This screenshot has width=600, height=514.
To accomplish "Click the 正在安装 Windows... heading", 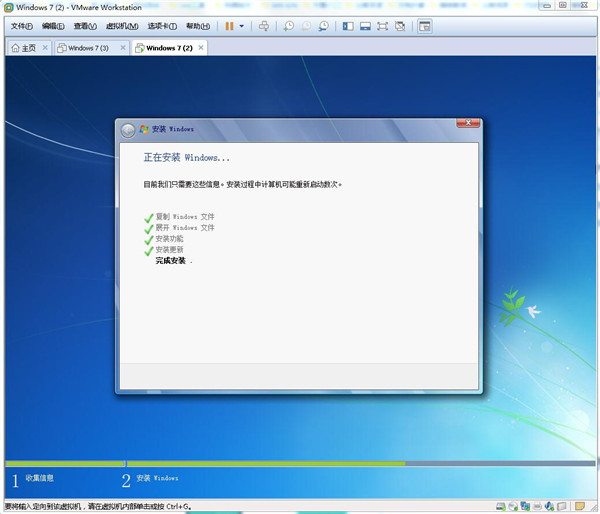I will (186, 157).
